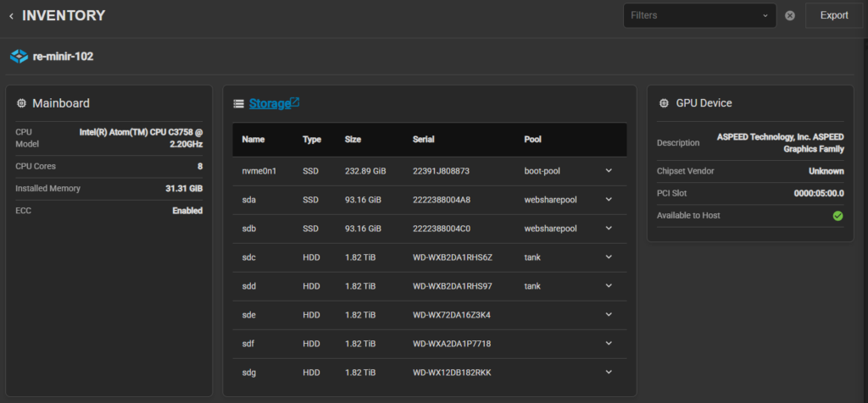Image resolution: width=868 pixels, height=403 pixels.
Task: Click the Storage list icon
Action: point(238,103)
